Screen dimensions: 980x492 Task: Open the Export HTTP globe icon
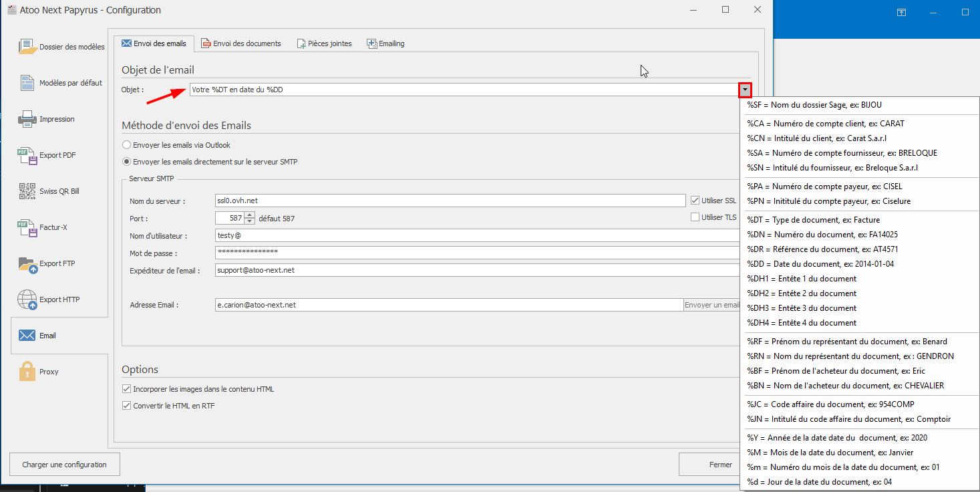coord(27,299)
